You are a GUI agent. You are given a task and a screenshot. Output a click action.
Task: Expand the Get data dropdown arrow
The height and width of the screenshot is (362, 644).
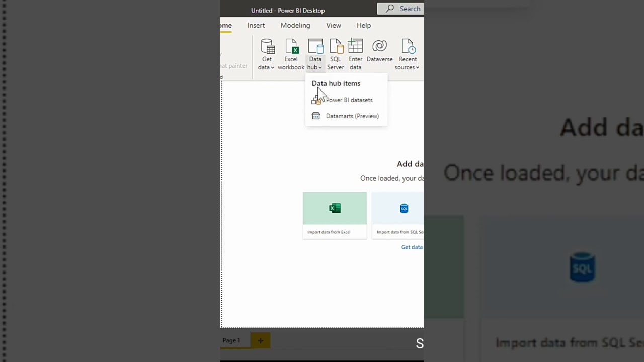[273, 68]
